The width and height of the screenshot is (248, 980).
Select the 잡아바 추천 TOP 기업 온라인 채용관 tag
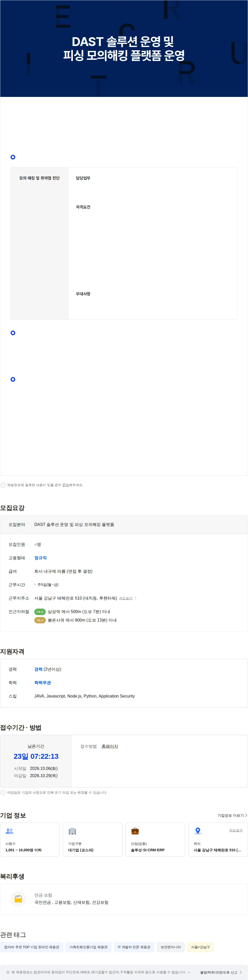(x=32, y=947)
